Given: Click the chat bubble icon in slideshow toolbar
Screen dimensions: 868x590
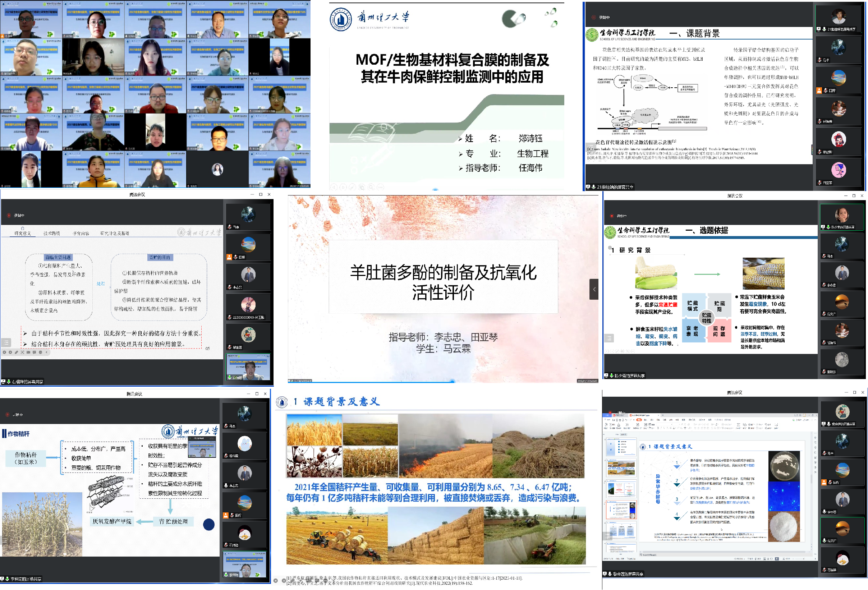Looking at the screenshot, I should pyautogui.click(x=35, y=352).
